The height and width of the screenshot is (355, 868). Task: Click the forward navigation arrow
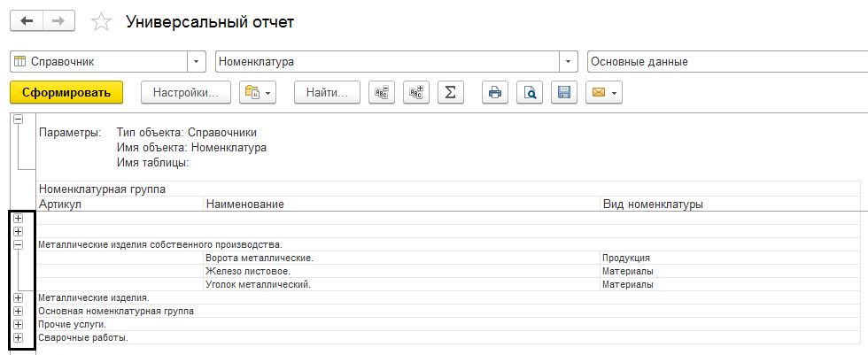[58, 21]
